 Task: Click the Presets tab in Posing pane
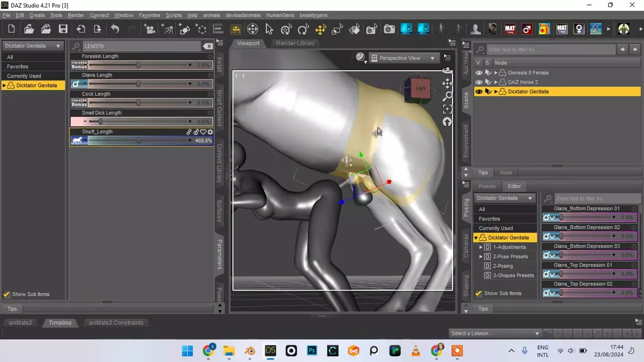coord(486,186)
